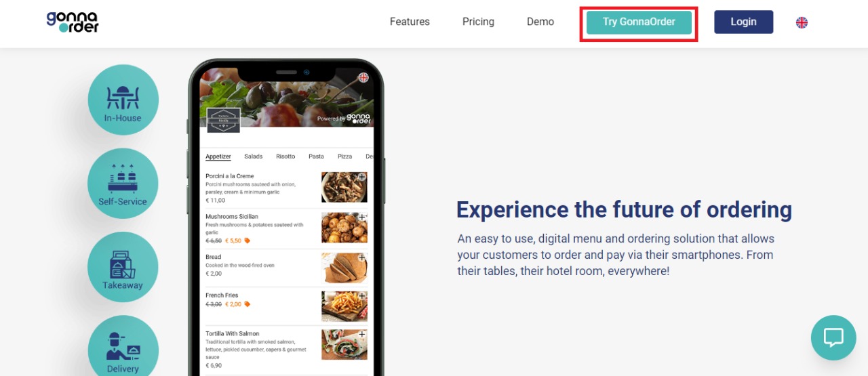The width and height of the screenshot is (868, 376).
Task: Open the Features menu item
Action: 410,22
